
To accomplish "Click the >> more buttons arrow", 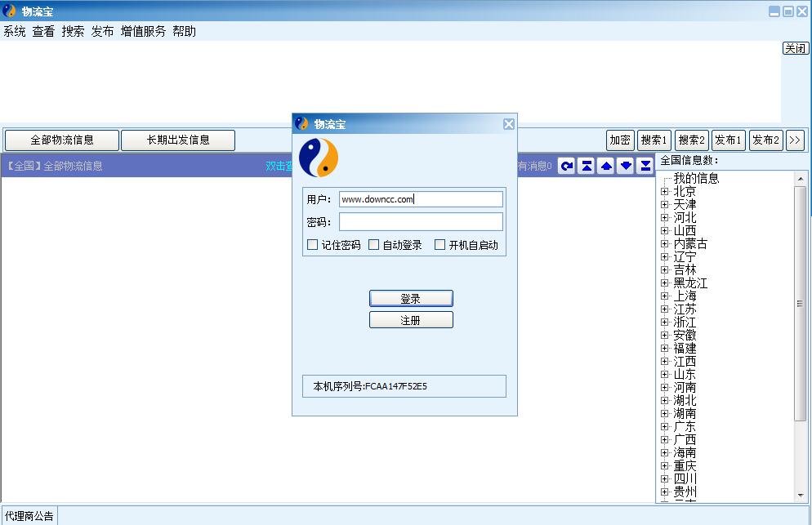I will pos(795,140).
